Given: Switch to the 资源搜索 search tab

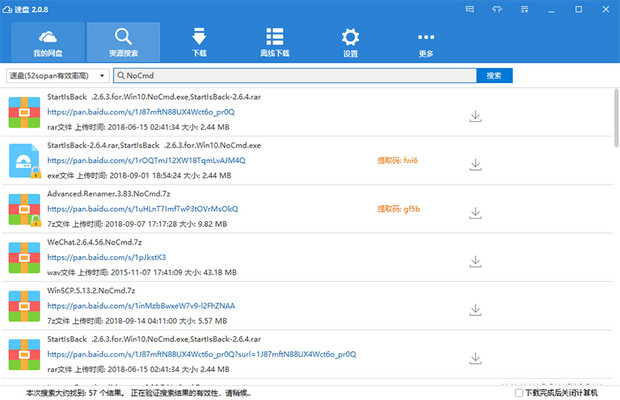Looking at the screenshot, I should (123, 42).
